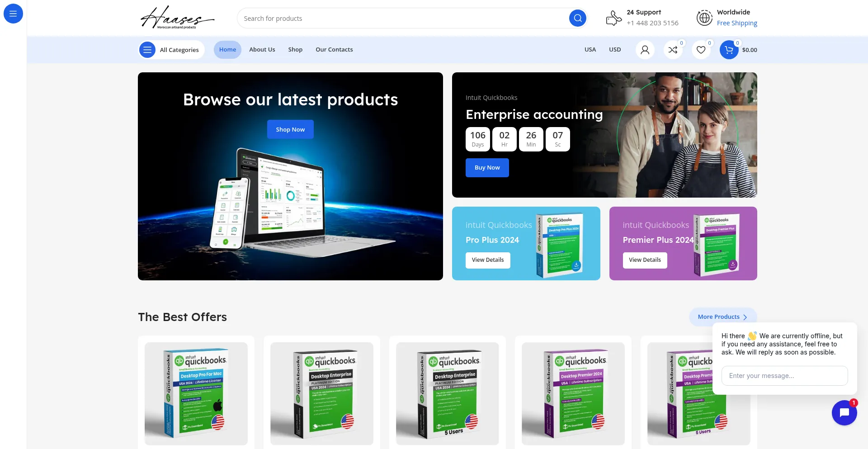868x449 pixels.
Task: Click the Haases site logo
Action: pos(177,18)
